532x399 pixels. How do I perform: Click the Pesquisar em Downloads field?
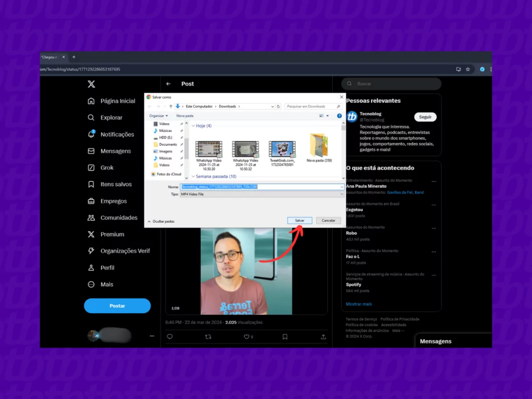(x=313, y=106)
